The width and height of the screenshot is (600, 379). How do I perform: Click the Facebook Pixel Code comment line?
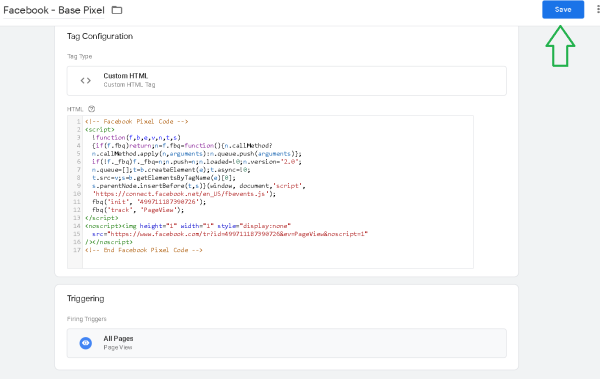point(137,121)
